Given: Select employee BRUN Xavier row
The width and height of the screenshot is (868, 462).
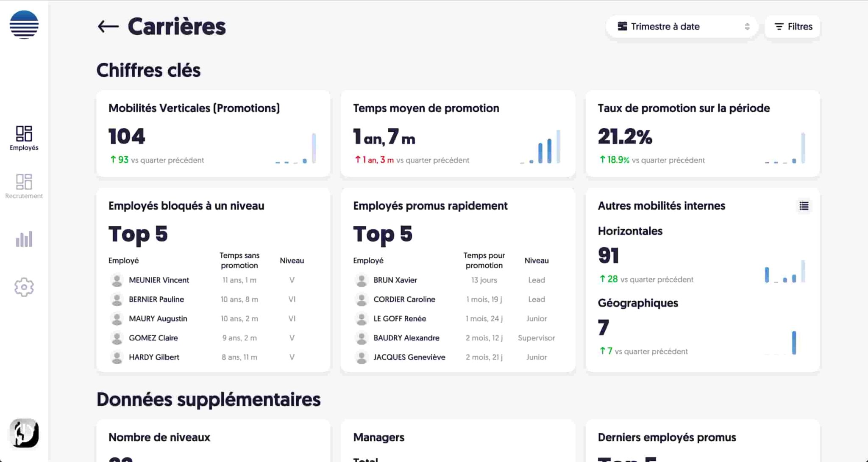Looking at the screenshot, I should (x=395, y=280).
